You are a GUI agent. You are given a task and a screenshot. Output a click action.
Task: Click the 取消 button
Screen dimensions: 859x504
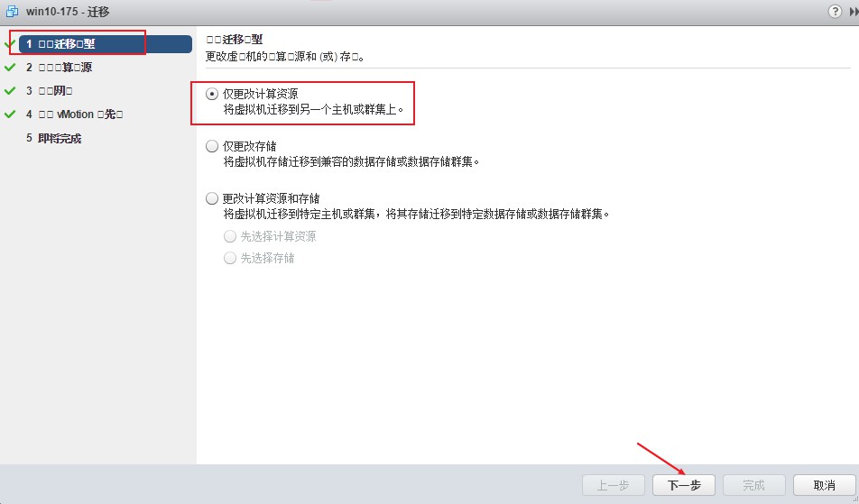824,485
